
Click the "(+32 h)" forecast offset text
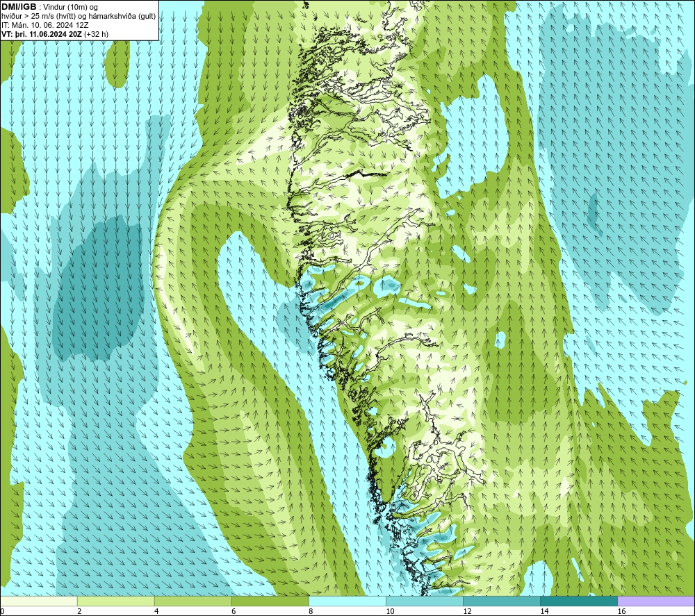click(96, 34)
